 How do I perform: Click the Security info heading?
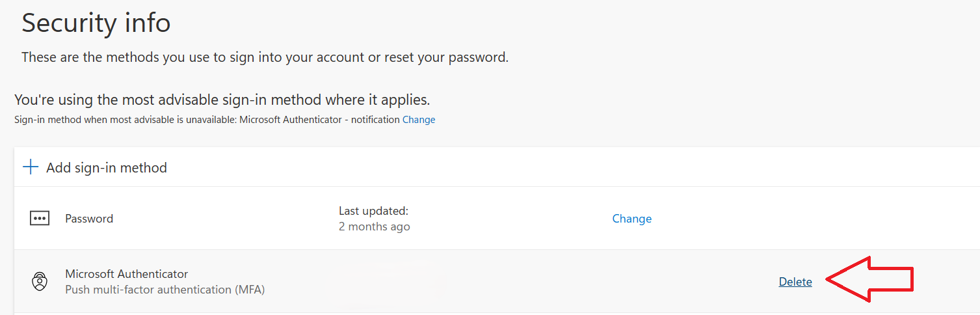pyautogui.click(x=96, y=23)
